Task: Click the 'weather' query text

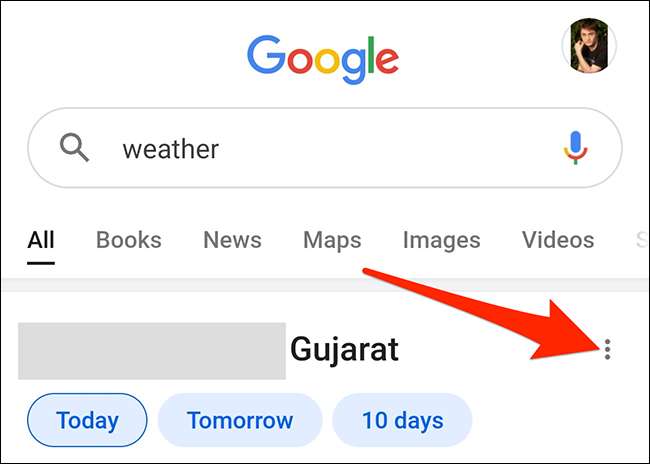Action: pos(170,150)
